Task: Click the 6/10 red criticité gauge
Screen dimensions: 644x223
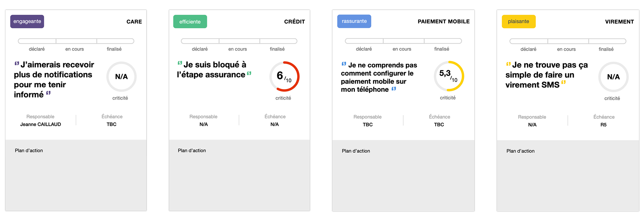Action: point(284,76)
